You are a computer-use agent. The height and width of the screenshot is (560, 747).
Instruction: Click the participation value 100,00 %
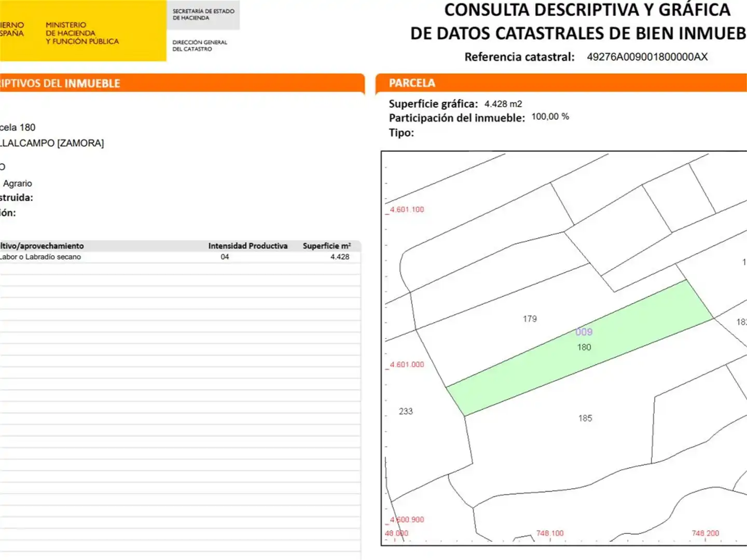pos(550,117)
